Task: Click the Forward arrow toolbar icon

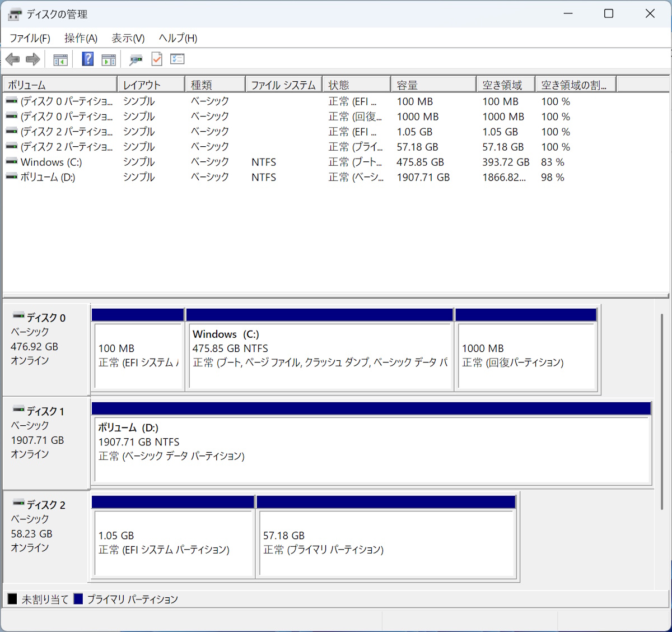Action: click(33, 59)
